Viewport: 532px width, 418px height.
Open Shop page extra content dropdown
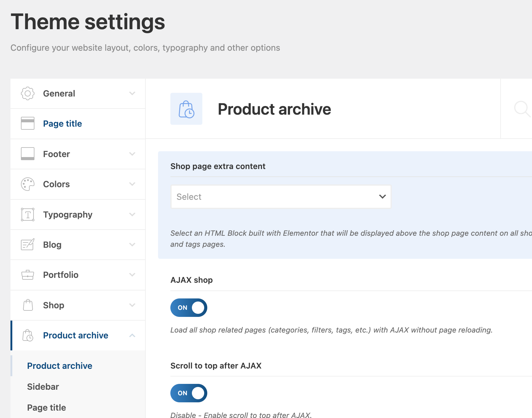coord(281,197)
